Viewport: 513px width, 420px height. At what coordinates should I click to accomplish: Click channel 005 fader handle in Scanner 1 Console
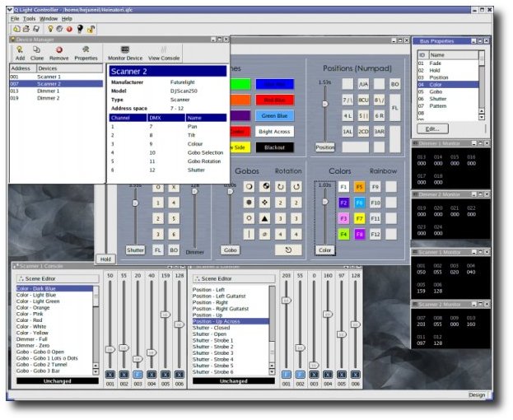[x=166, y=315]
